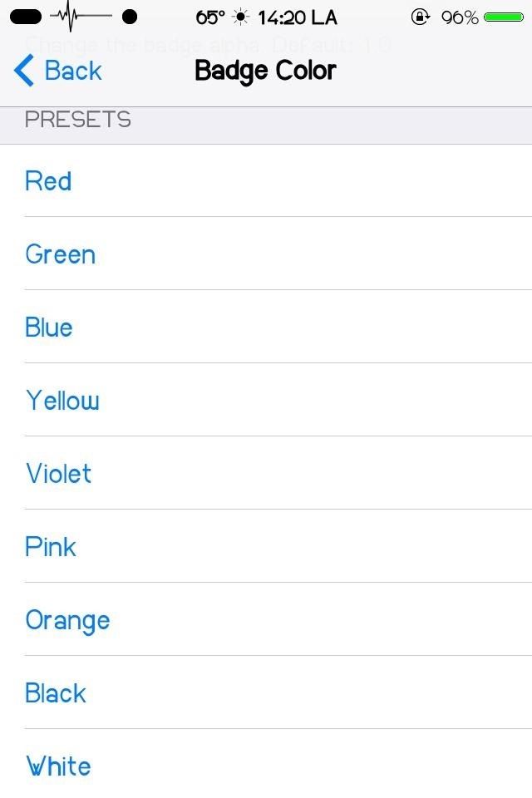Tap the heartbeat waveform status icon
Screen dimensions: 532x798
point(81,16)
